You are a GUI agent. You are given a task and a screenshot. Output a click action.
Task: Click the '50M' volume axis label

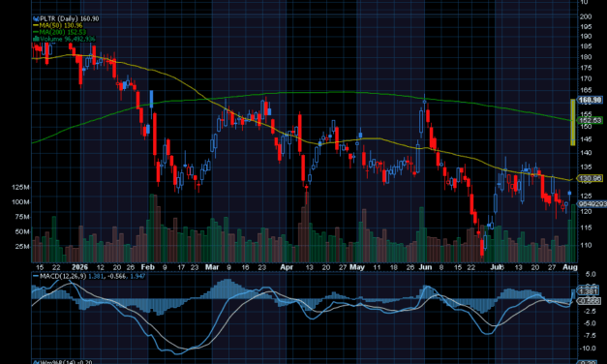tap(22, 232)
